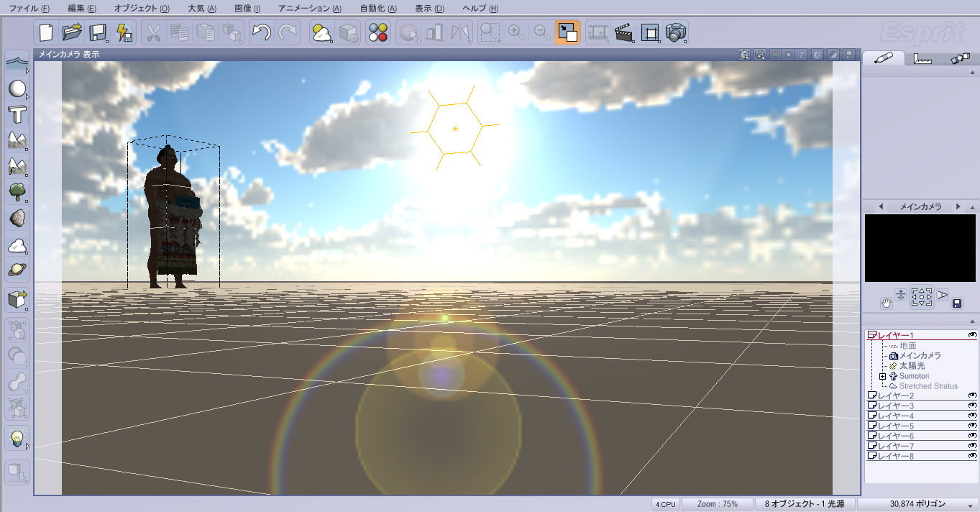
Task: Switch to the ruler measurements tab
Action: pyautogui.click(x=922, y=59)
